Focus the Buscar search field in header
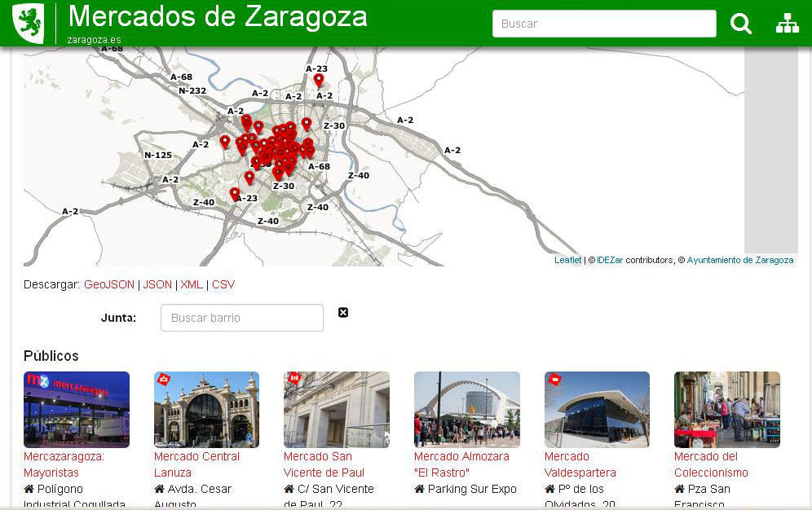The height and width of the screenshot is (510, 812). (603, 24)
